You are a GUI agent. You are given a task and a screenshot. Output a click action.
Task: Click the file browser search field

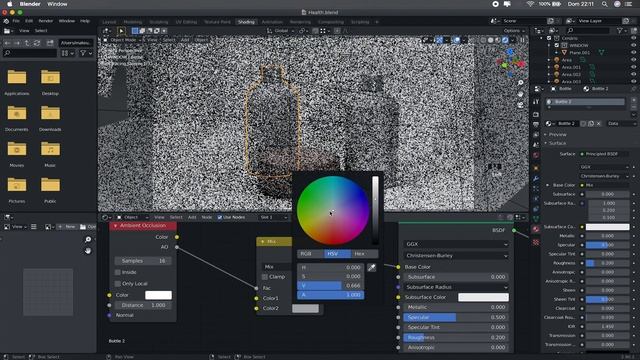(x=30, y=53)
